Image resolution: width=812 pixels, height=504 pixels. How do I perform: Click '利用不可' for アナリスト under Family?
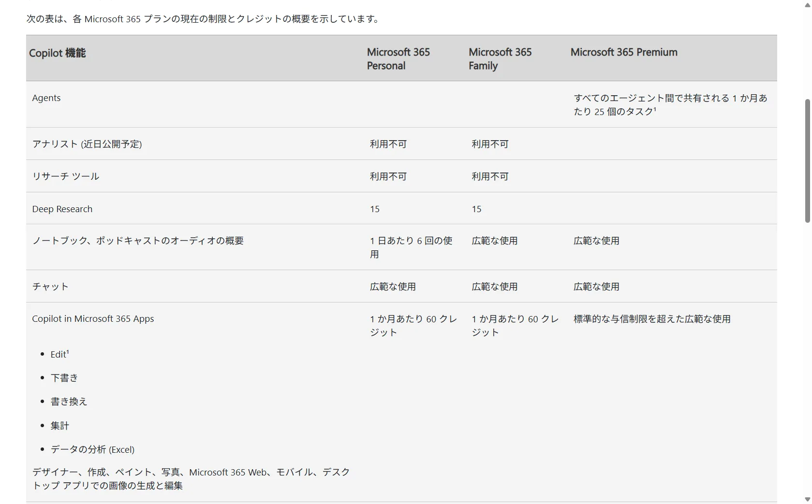click(490, 144)
